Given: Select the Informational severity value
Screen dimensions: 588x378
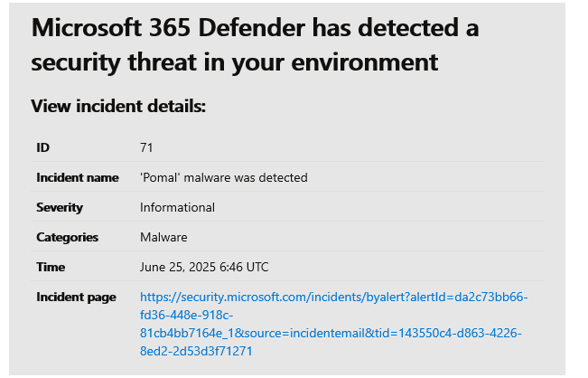Looking at the screenshot, I should tap(177, 207).
